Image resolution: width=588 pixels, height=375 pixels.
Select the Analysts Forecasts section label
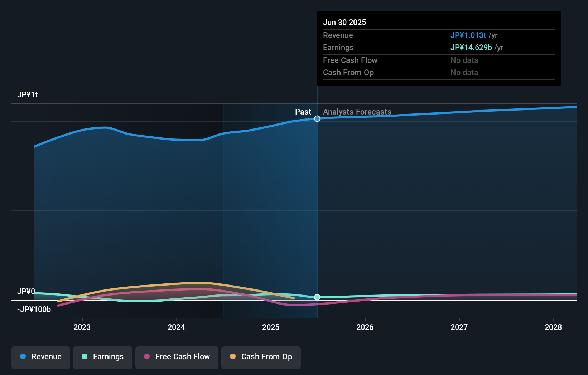pyautogui.click(x=357, y=112)
